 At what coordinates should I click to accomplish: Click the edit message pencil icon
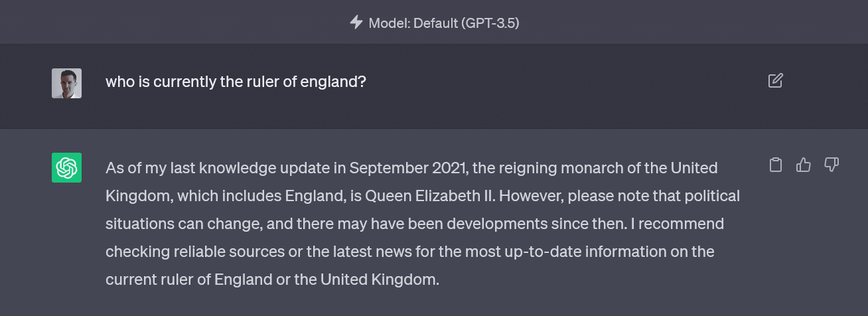pyautogui.click(x=775, y=81)
